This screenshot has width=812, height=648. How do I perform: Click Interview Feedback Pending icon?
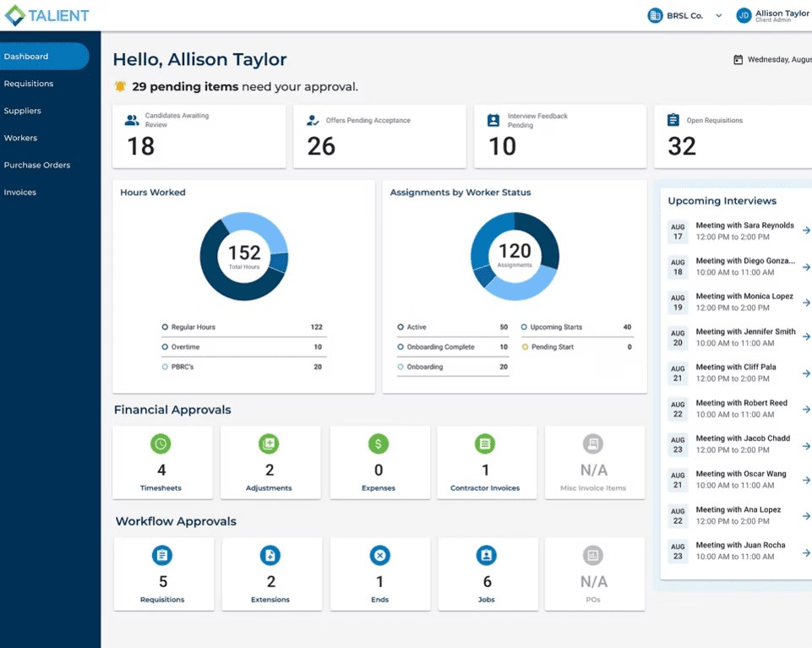click(493, 120)
